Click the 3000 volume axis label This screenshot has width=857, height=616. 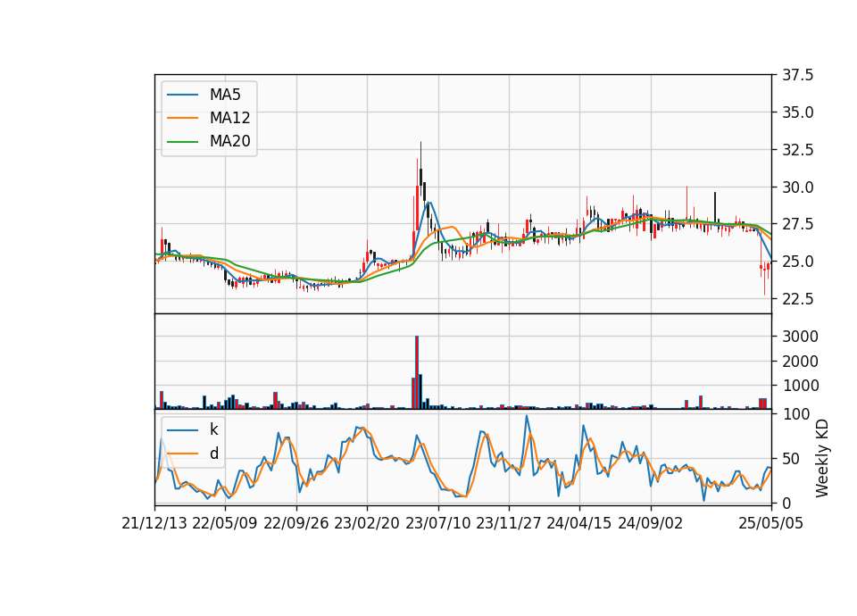tap(800, 337)
